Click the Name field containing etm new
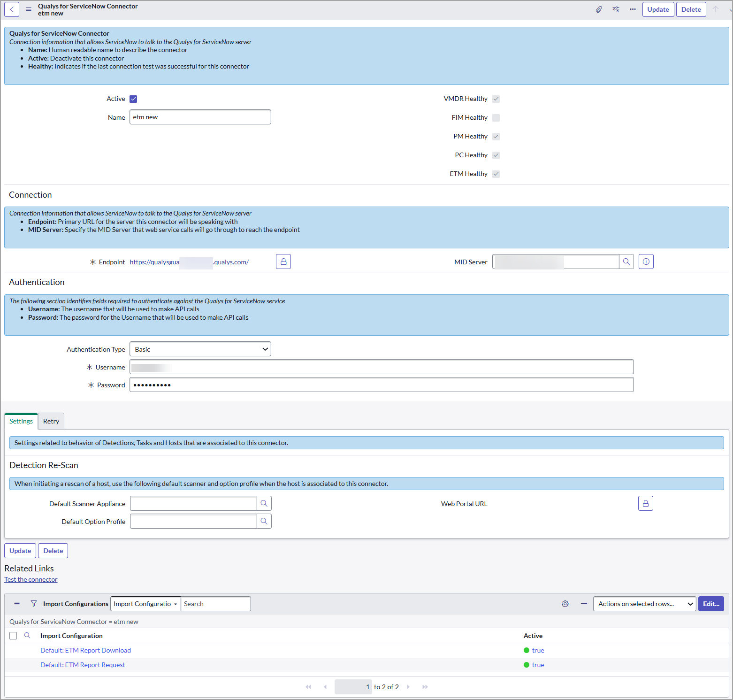This screenshot has width=733, height=700. (x=200, y=117)
